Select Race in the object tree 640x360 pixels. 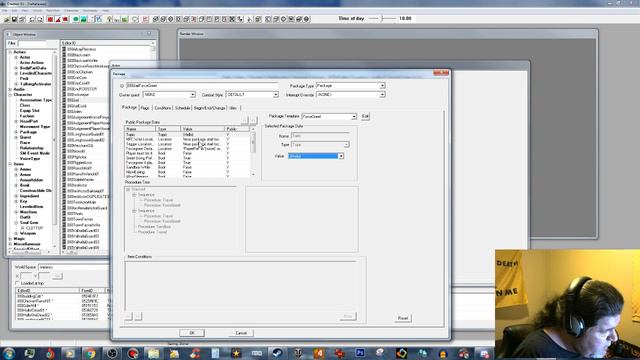click(x=25, y=142)
